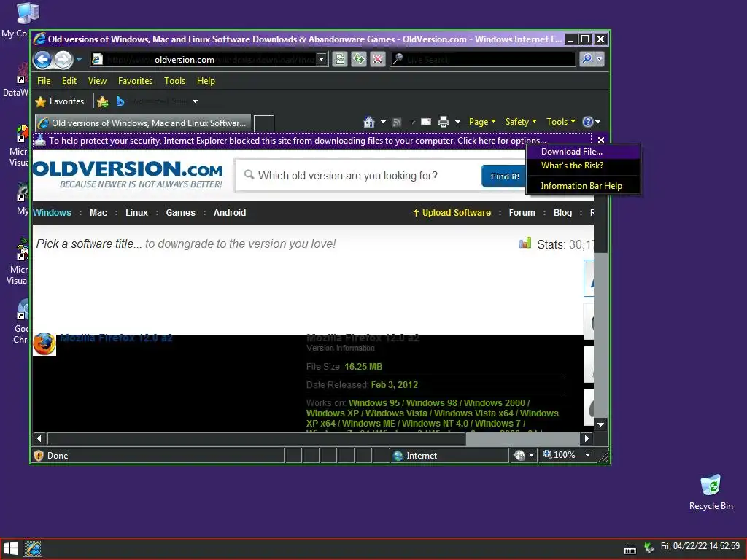Choose Information Bar Help menu entry
This screenshot has width=747, height=560.
point(583,186)
